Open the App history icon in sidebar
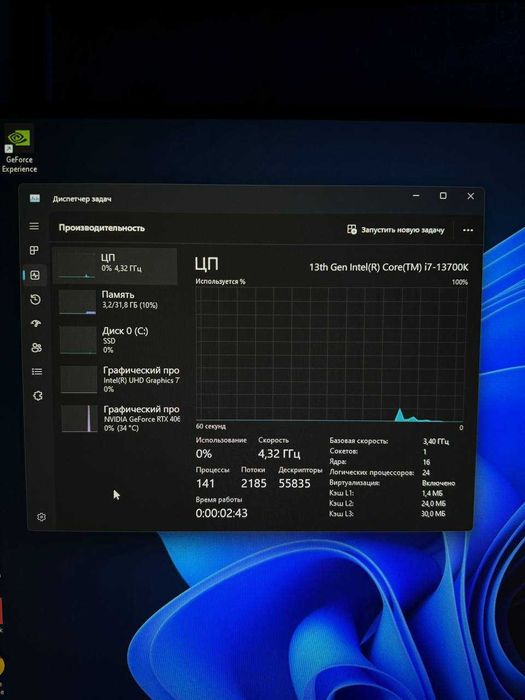525x700 pixels. click(x=35, y=300)
